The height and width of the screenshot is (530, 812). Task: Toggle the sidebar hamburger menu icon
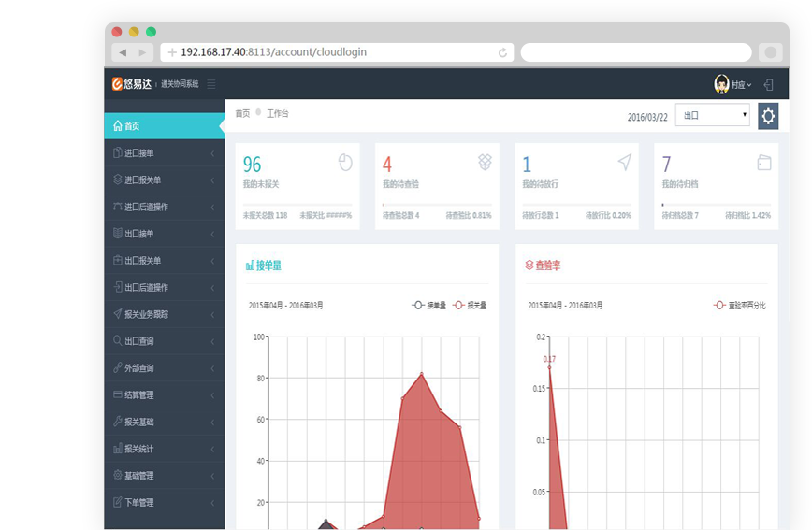[211, 84]
